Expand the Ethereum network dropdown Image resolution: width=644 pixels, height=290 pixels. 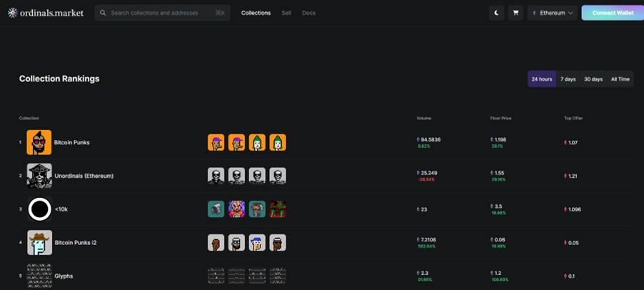pos(553,13)
